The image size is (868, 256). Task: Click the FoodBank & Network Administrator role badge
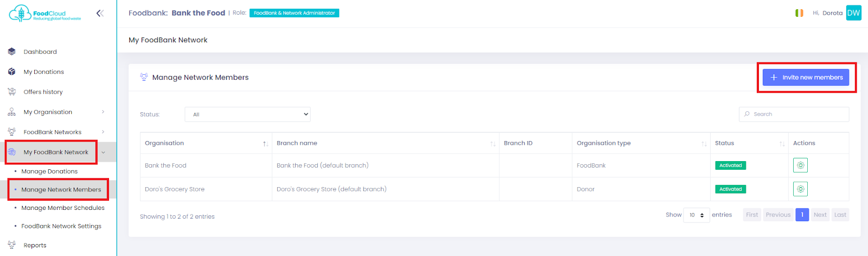(x=294, y=13)
